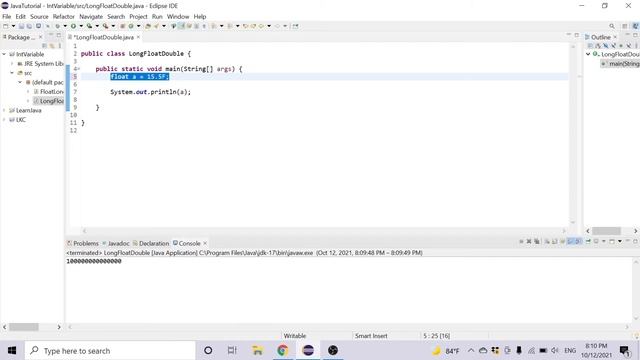The image size is (640, 360).
Task: Toggle Word Wrap in Console toolbar
Action: click(x=562, y=242)
